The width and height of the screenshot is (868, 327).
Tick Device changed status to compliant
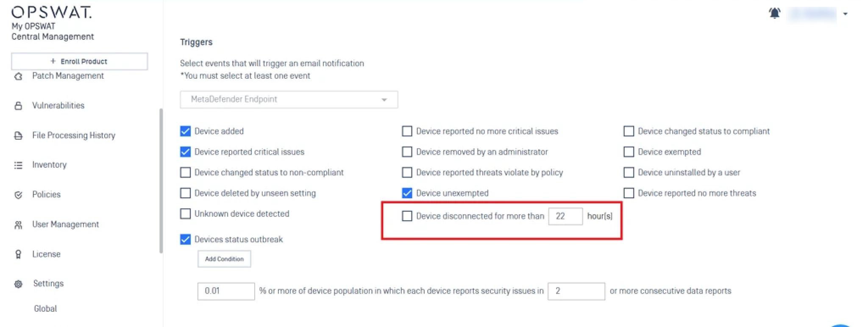pyautogui.click(x=629, y=131)
